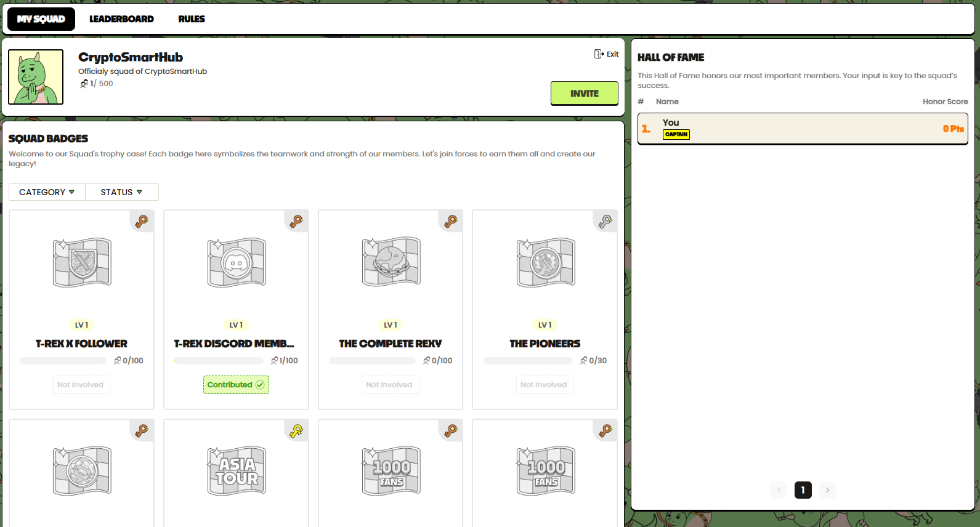
Task: Click Not Involved status under The Pioneers
Action: (543, 385)
